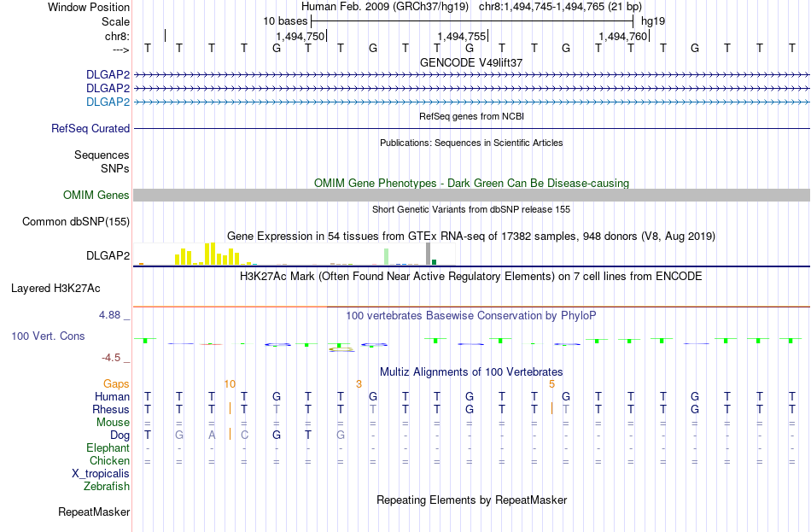This screenshot has height=532, width=811.
Task: Click the X_tropicalis species label
Action: point(101,474)
